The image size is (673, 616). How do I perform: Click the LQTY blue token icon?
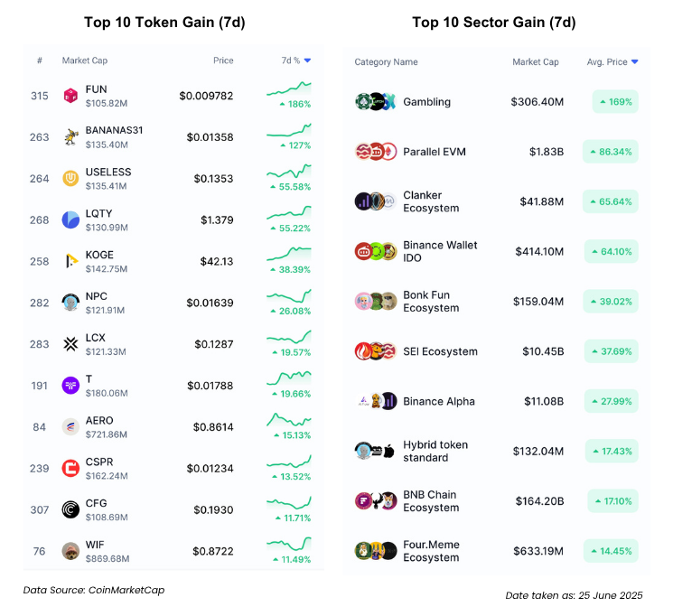tap(70, 219)
